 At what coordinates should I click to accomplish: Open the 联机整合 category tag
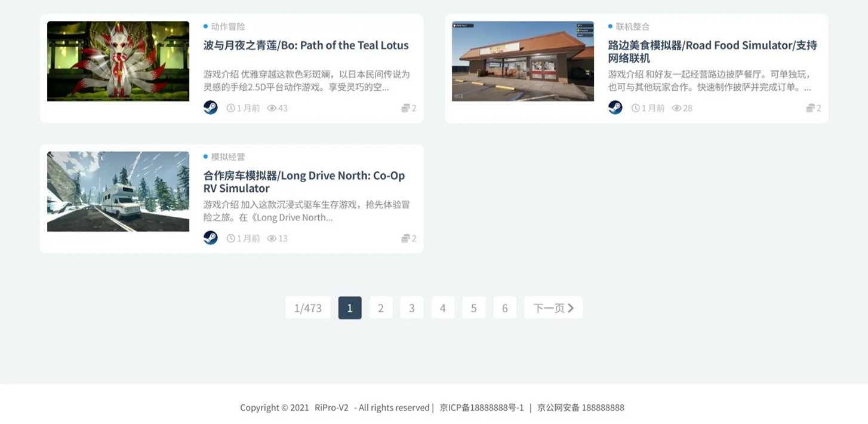point(632,26)
